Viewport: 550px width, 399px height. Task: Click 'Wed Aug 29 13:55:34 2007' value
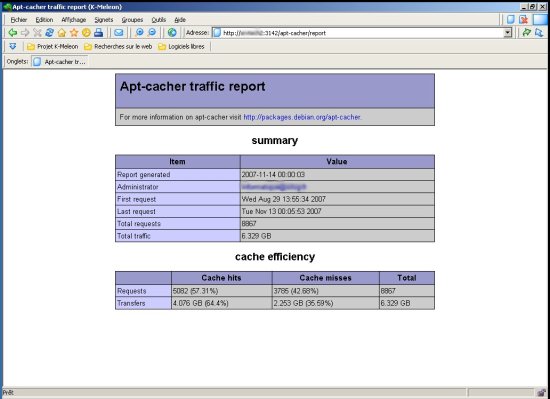coord(283,199)
